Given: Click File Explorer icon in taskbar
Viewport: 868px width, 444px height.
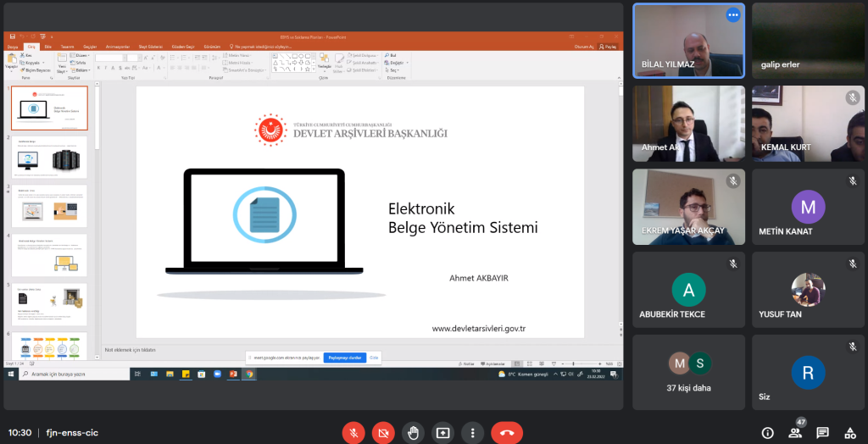Looking at the screenshot, I should pyautogui.click(x=170, y=375).
